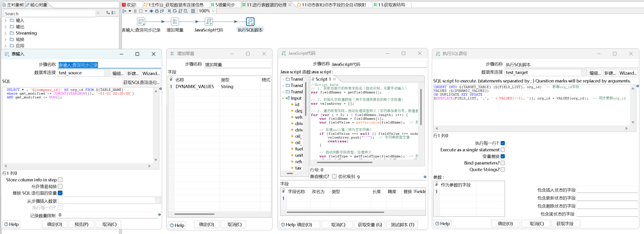The width and height of the screenshot is (644, 234).
Task: Toggle Store column info in step checkbox
Action: tap(60, 180)
